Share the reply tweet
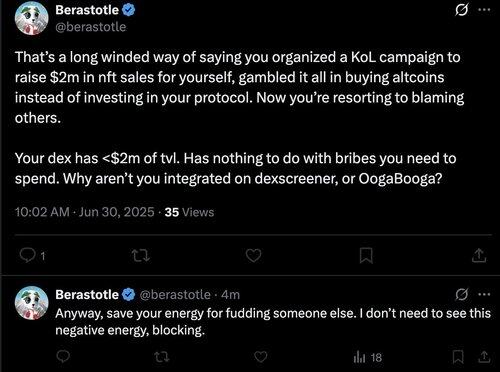This screenshot has height=372, width=500. [484, 357]
